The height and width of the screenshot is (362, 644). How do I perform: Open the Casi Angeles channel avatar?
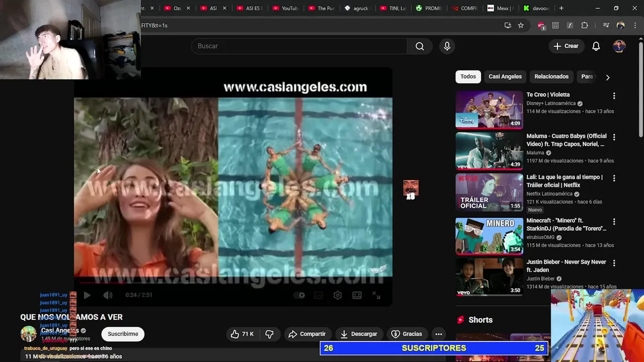(x=28, y=334)
